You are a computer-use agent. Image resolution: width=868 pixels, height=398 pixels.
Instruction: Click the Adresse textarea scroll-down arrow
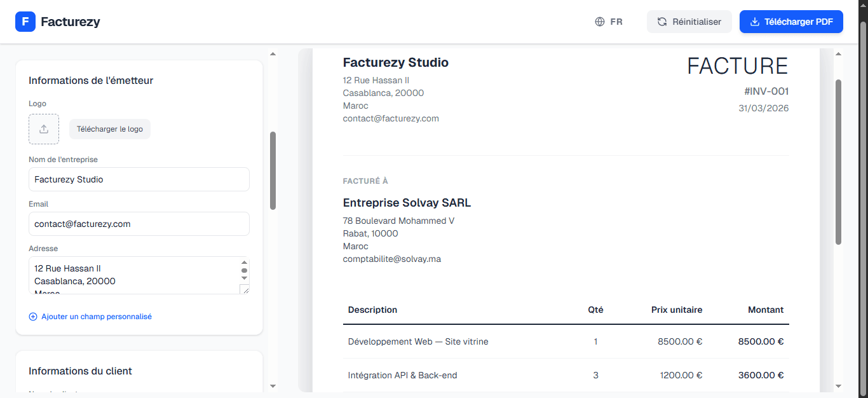coord(244,278)
